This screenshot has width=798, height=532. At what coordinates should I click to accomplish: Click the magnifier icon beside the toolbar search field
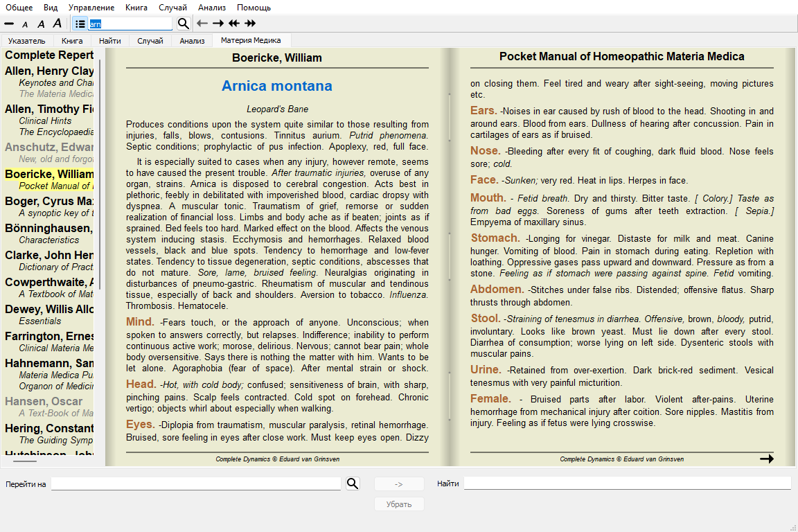tap(183, 24)
